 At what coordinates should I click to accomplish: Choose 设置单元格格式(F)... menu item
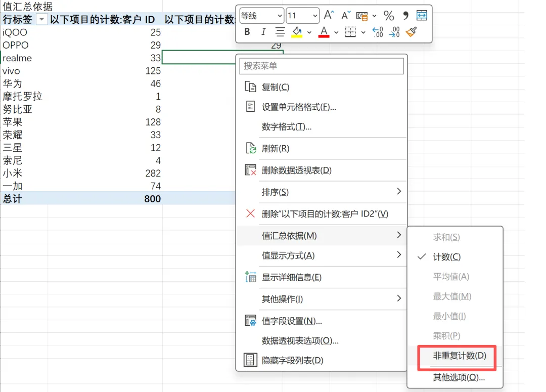click(x=299, y=107)
